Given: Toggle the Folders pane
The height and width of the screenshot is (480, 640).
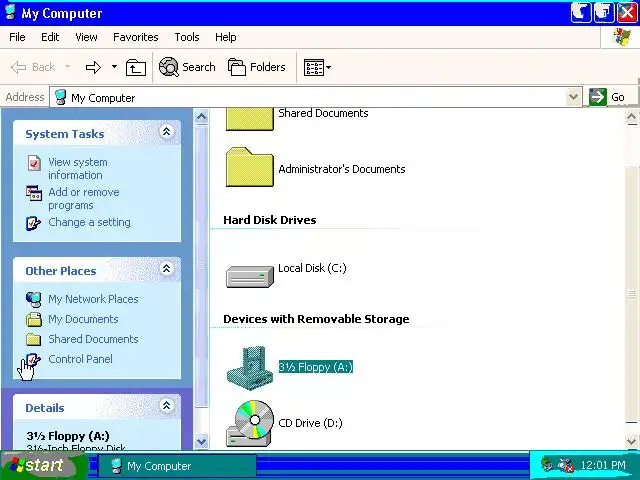Looking at the screenshot, I should (x=256, y=67).
